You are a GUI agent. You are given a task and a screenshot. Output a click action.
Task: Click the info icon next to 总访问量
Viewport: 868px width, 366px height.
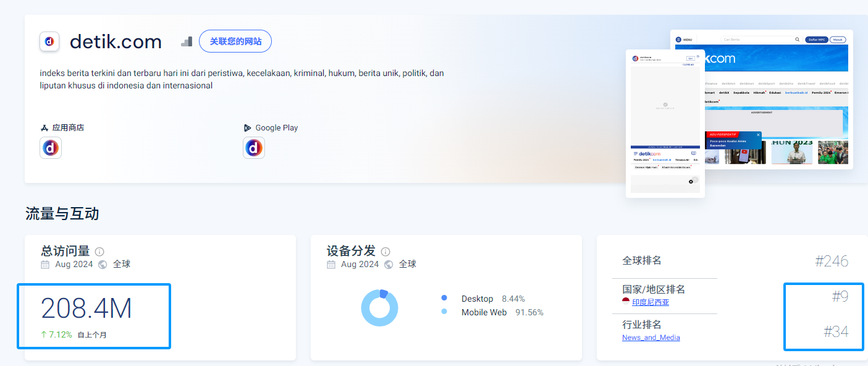99,252
